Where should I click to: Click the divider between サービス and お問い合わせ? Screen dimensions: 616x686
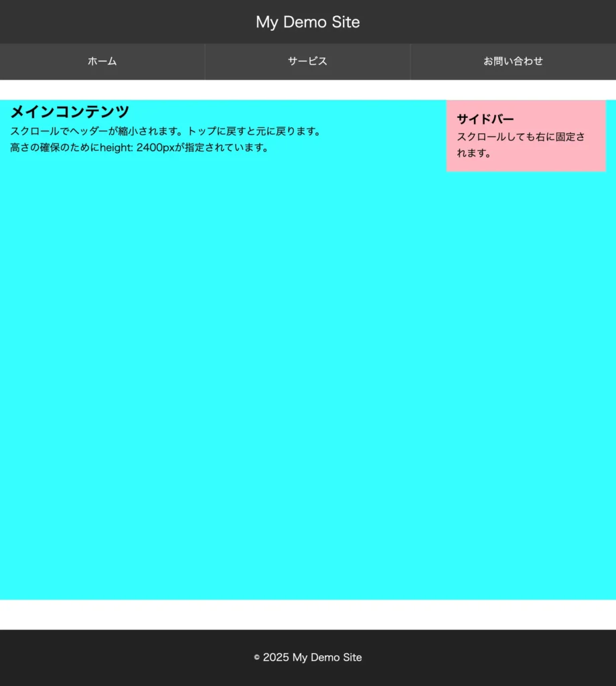410,61
